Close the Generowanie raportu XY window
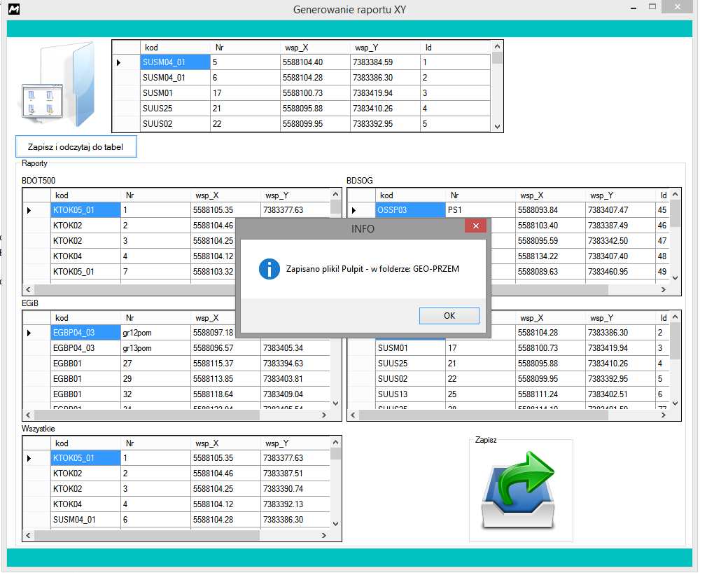The height and width of the screenshot is (573, 728). pyautogui.click(x=678, y=7)
